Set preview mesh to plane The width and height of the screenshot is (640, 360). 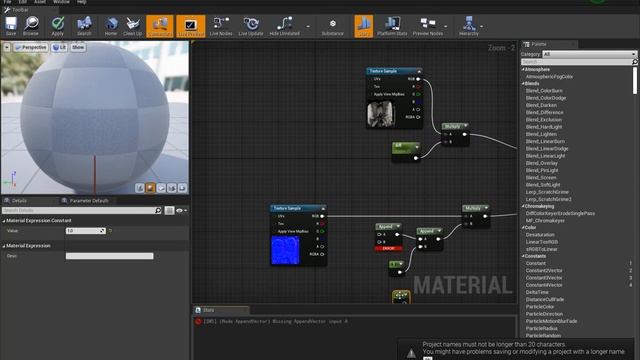click(x=161, y=188)
